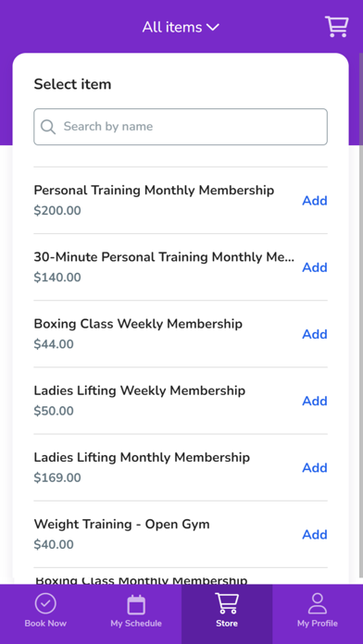Select the Store cart icon in bottom bar
Viewport: 363px width, 644px height.
[227, 603]
